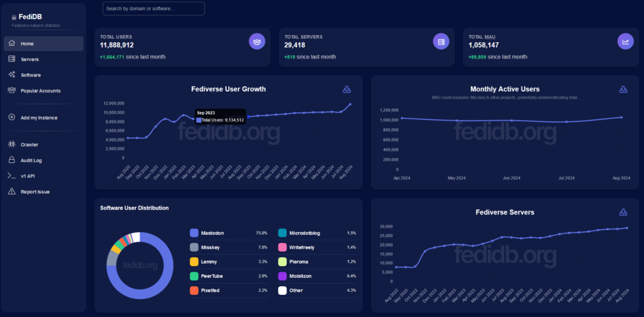Screen dimensions: 644x317
Task: Select Add my Instance
Action: point(43,118)
